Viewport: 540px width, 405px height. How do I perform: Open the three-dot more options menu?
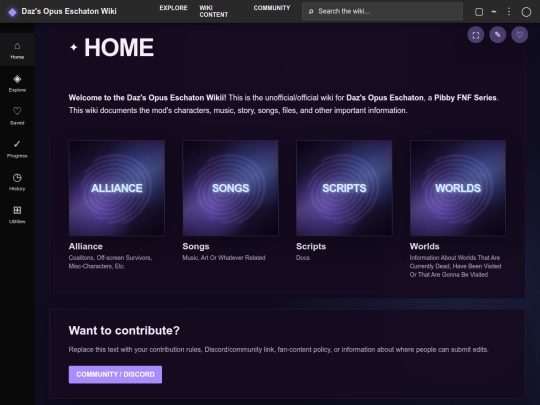pos(509,12)
